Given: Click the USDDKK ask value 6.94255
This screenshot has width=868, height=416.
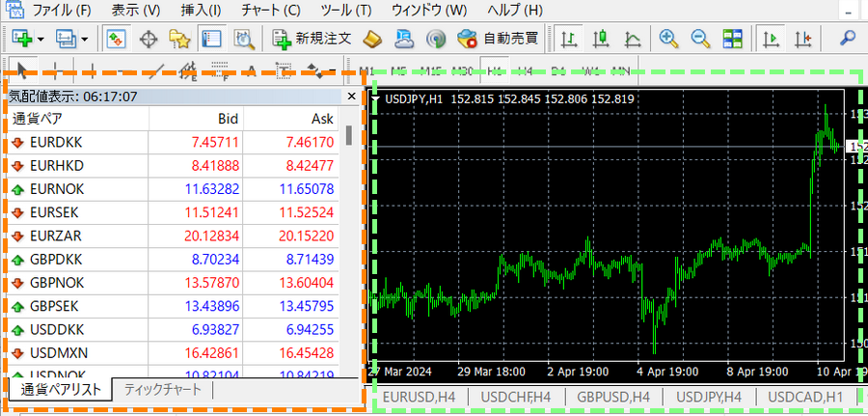Looking at the screenshot, I should tap(306, 330).
